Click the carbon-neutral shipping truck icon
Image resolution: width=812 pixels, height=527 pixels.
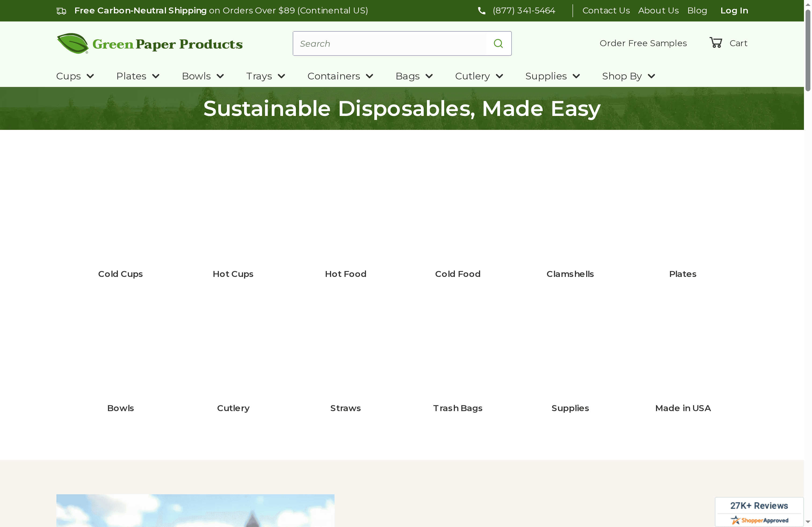click(x=61, y=10)
